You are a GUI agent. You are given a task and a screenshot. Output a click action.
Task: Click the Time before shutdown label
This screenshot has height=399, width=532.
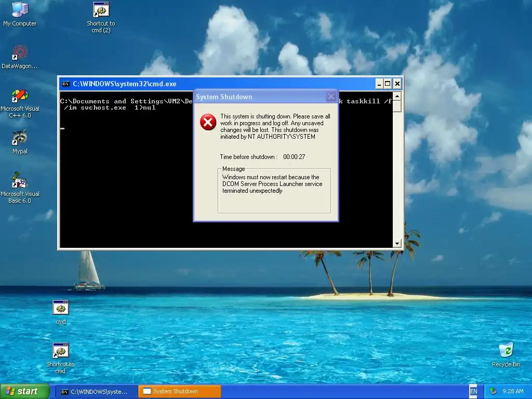pos(248,157)
